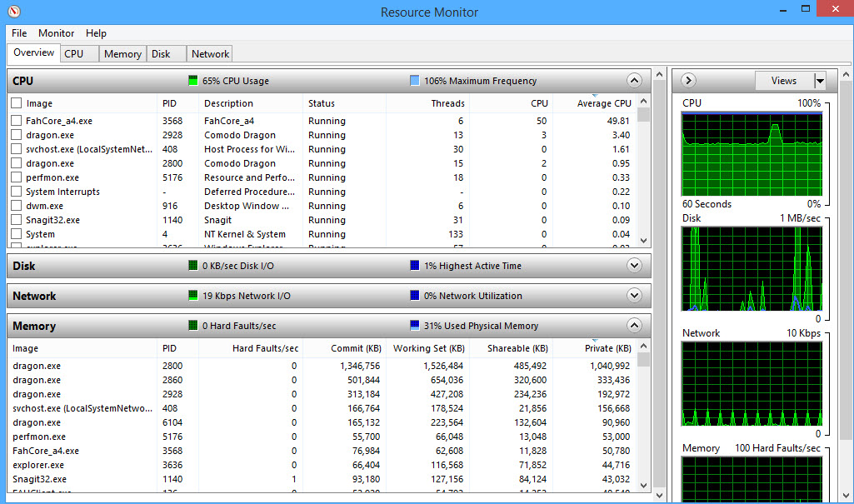
Task: Click the blue Maximum Frequency indicator square
Action: click(x=414, y=81)
